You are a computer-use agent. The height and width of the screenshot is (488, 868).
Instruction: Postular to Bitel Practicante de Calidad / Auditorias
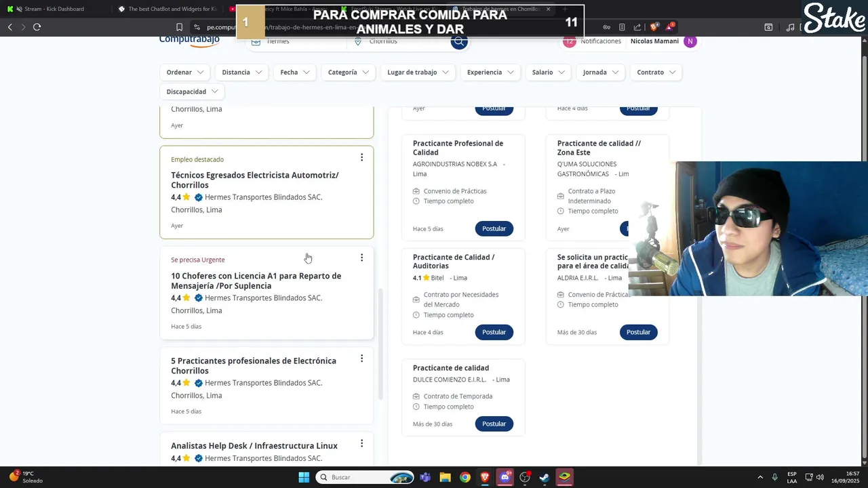click(x=494, y=332)
